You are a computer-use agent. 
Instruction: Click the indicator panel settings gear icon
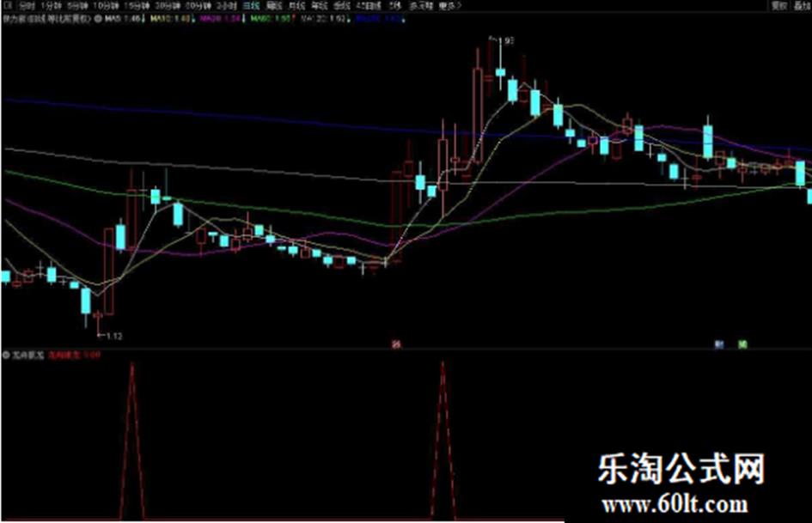click(x=6, y=356)
